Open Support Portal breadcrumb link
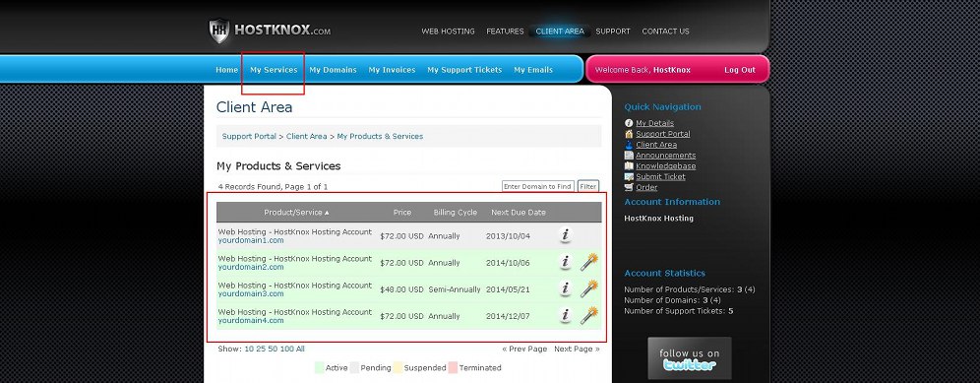This screenshot has height=383, width=980. 249,137
